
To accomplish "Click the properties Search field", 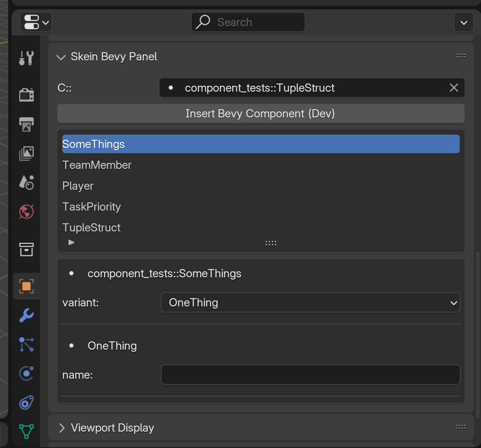I will 248,22.
